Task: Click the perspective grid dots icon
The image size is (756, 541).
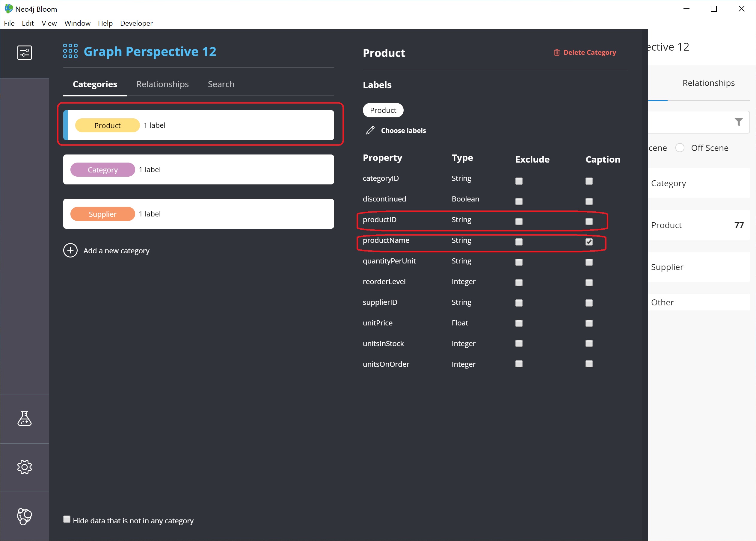Action: tap(70, 51)
